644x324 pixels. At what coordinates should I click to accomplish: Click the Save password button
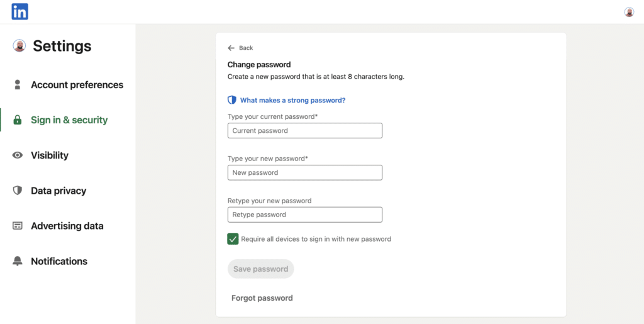[x=261, y=269]
